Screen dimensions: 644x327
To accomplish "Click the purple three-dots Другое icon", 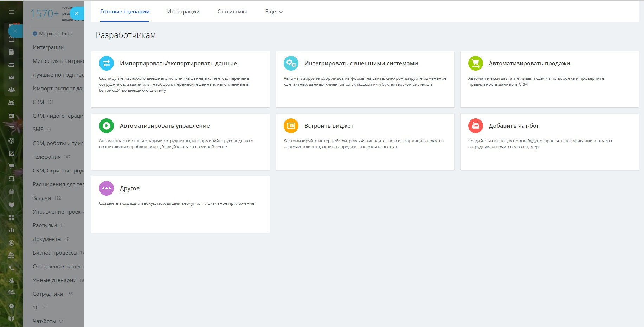I will 107,188.
